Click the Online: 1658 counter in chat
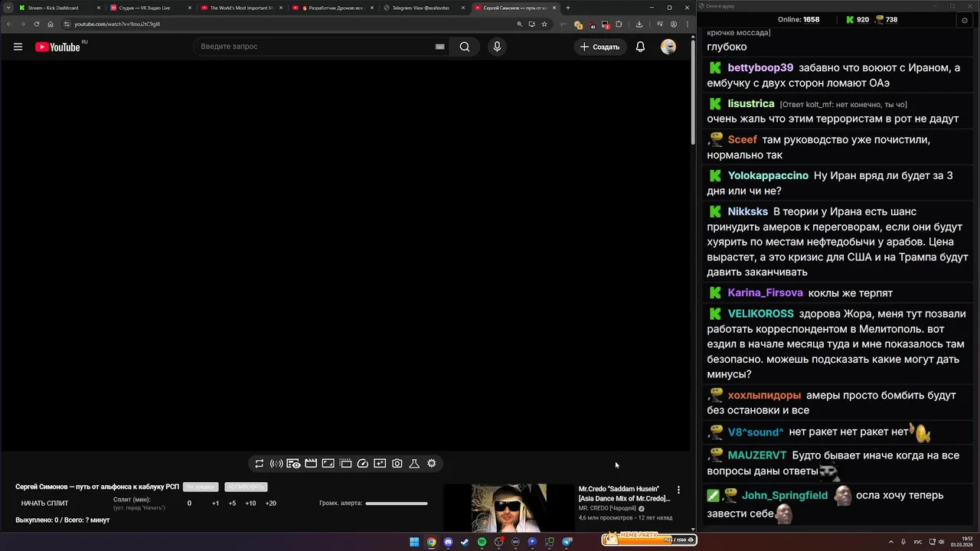Image resolution: width=980 pixels, height=551 pixels. click(799, 20)
